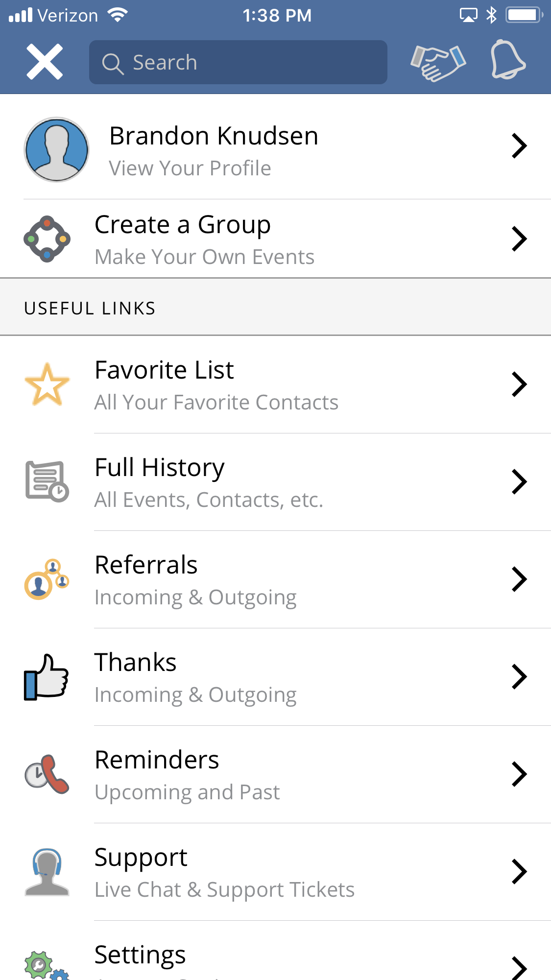
Task: Open the View Your Profile link
Action: coord(190,168)
